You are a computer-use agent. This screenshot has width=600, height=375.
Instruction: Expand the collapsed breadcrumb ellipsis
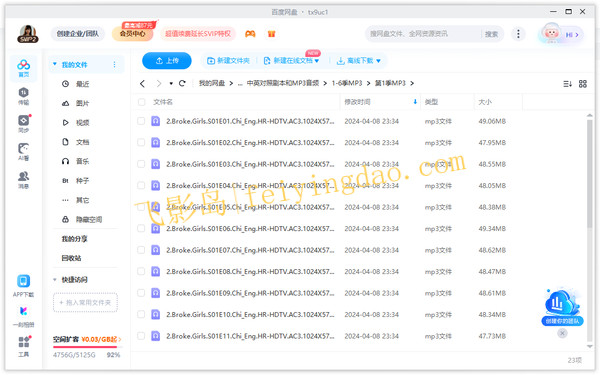[x=240, y=84]
